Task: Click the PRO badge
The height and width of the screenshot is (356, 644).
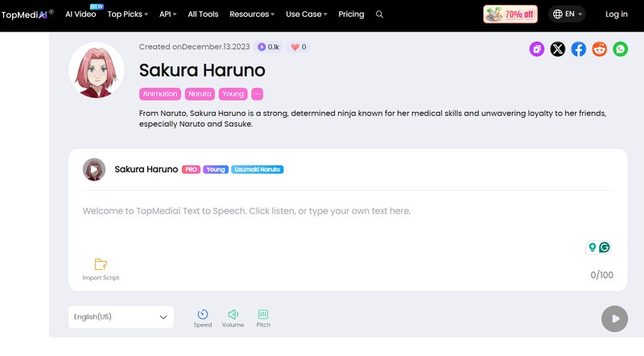Action: 191,169
